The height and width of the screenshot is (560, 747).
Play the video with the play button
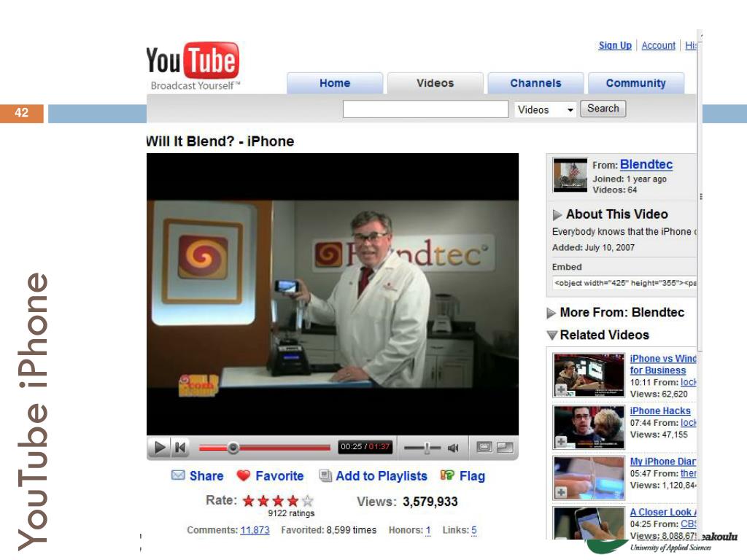coord(160,447)
